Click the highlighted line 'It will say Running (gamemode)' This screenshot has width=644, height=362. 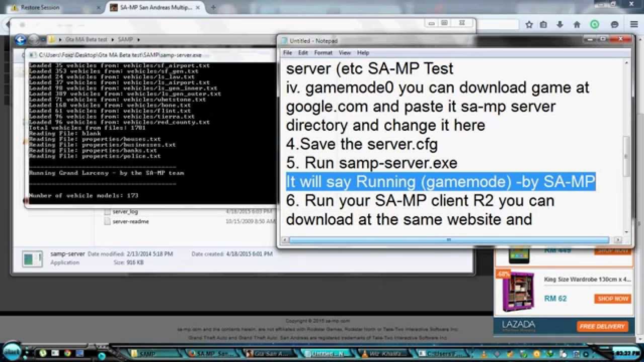pyautogui.click(x=441, y=182)
